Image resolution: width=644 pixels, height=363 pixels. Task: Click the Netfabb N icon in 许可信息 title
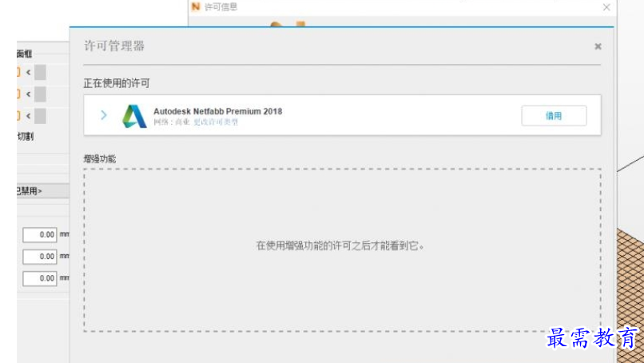(x=196, y=6)
